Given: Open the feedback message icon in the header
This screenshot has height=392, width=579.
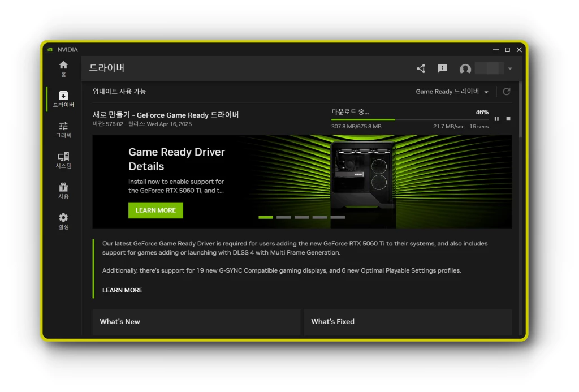Looking at the screenshot, I should tap(442, 68).
